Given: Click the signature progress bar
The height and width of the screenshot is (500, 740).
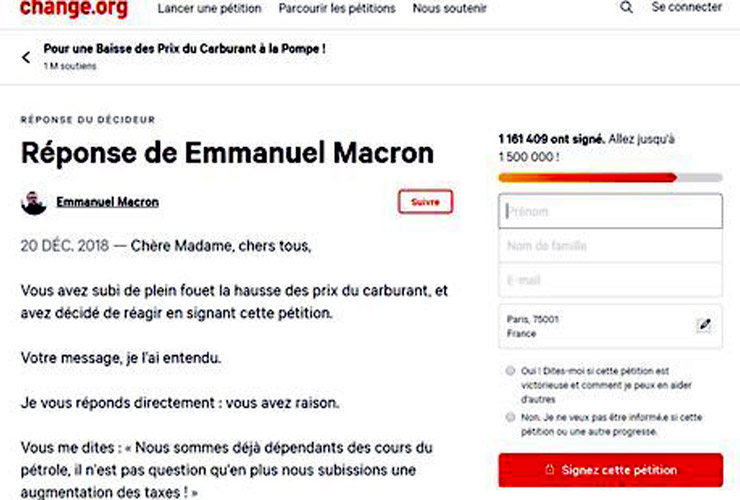Looking at the screenshot, I should pos(611,178).
